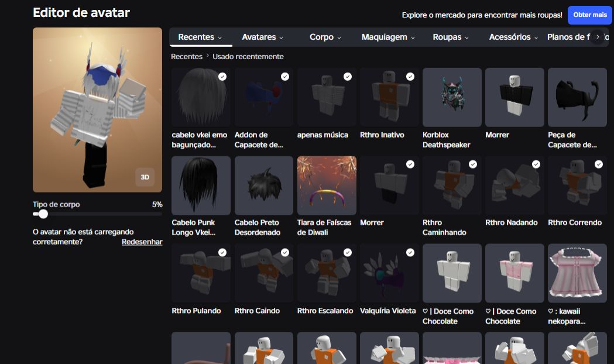
Task: Click the Redesenhar link
Action: click(142, 242)
